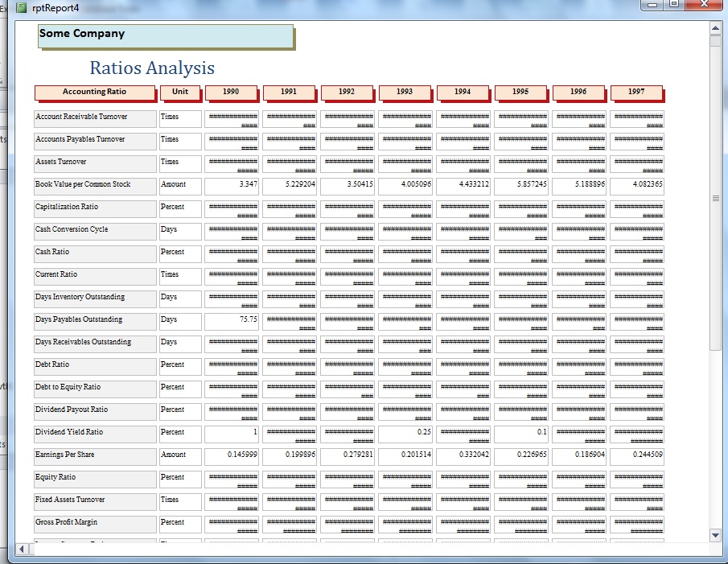Click the 4.005096 value cell

click(405, 186)
